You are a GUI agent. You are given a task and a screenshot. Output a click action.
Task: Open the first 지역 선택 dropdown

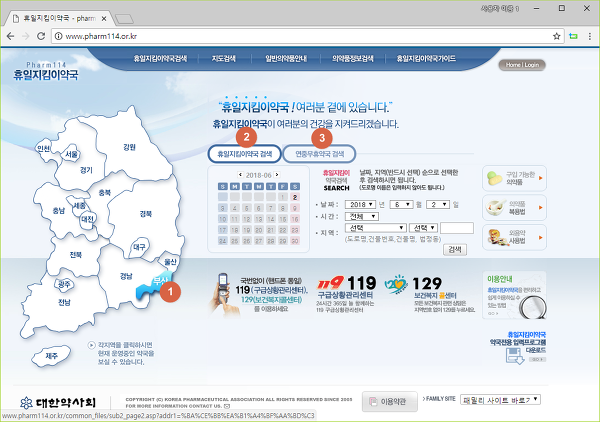pyautogui.click(x=375, y=228)
